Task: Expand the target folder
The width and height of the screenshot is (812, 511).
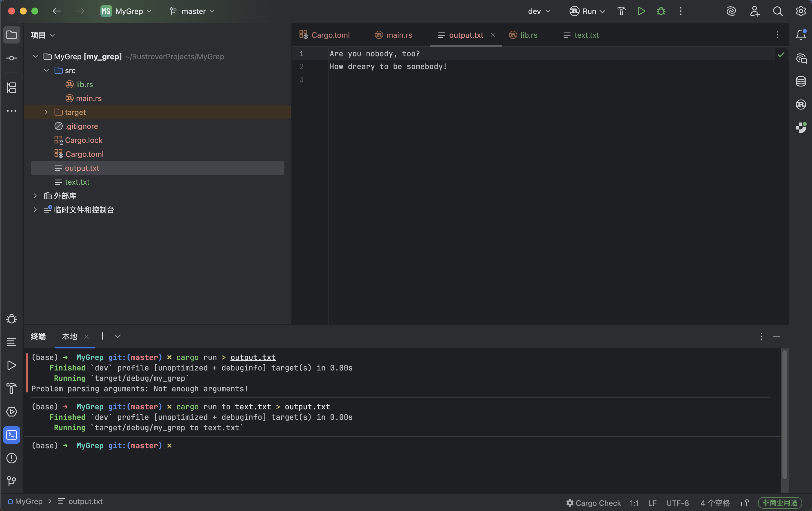Action: click(x=46, y=112)
